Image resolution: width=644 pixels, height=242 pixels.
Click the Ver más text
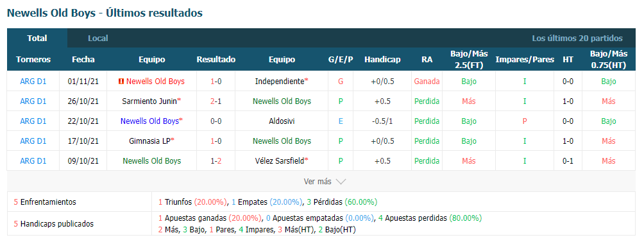pos(318,181)
